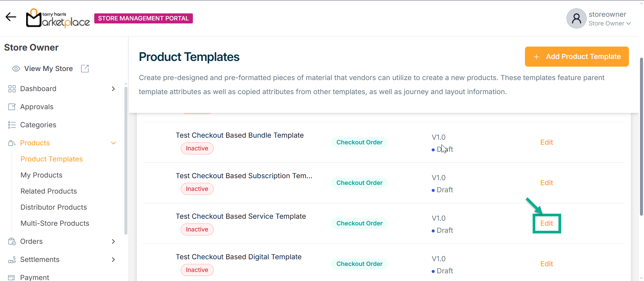
Task: Collapse the Products menu chevron
Action: [x=113, y=143]
